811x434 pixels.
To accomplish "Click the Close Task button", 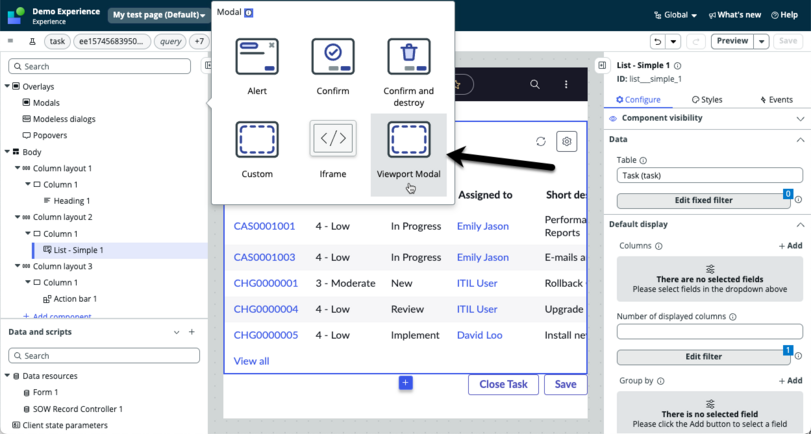I will tap(503, 384).
